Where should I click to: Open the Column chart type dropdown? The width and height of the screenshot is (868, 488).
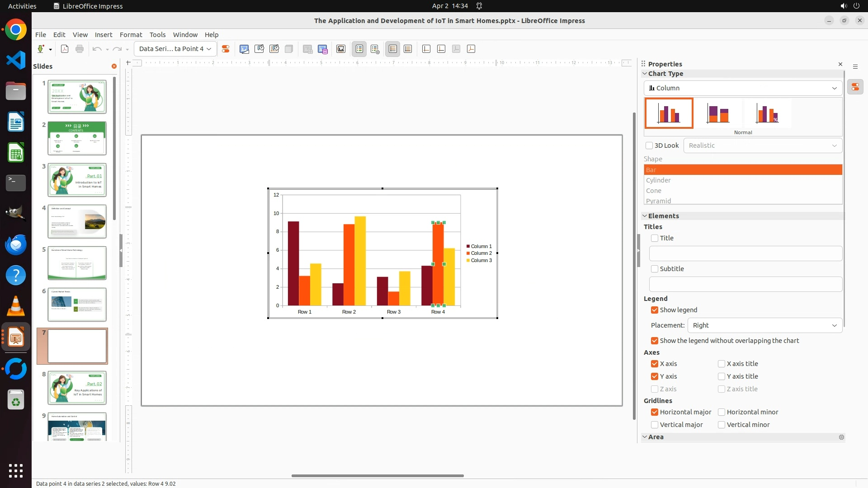click(x=743, y=88)
